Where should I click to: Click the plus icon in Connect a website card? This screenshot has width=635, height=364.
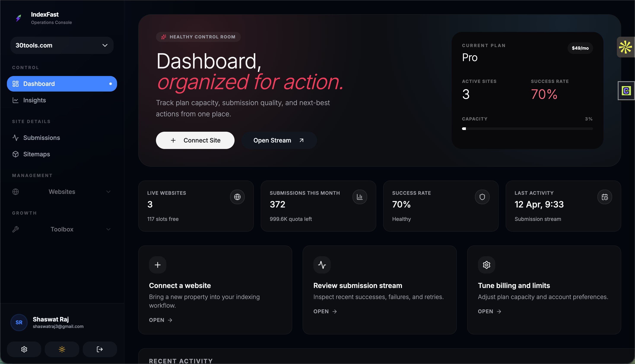tap(157, 265)
